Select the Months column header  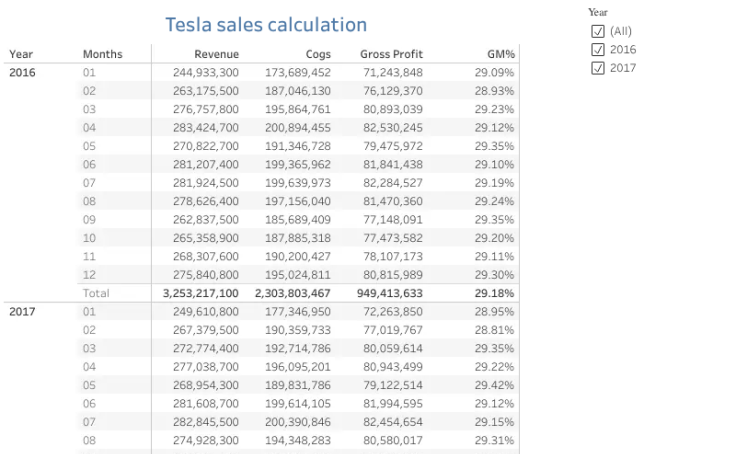click(x=103, y=54)
